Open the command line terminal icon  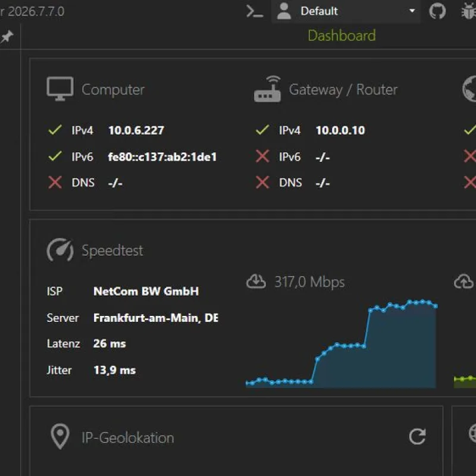(x=255, y=11)
